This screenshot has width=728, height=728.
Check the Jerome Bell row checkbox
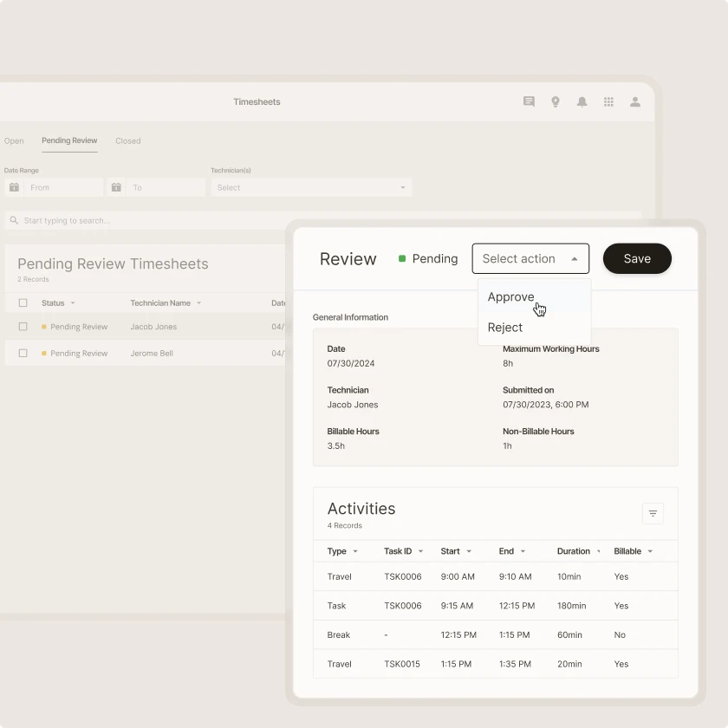(23, 353)
